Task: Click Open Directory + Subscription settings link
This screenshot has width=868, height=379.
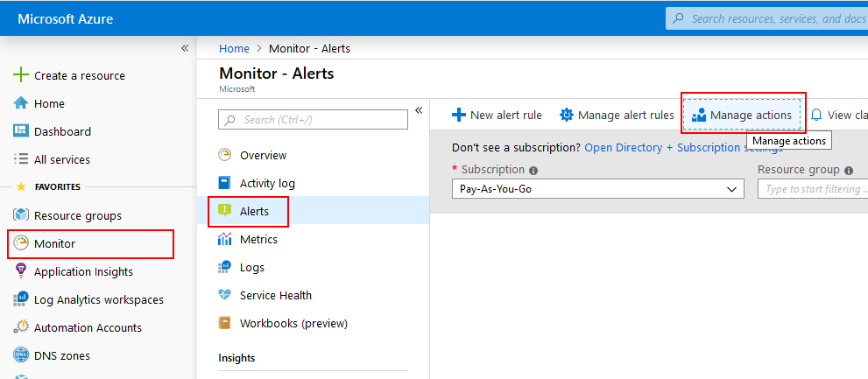Action: point(684,148)
